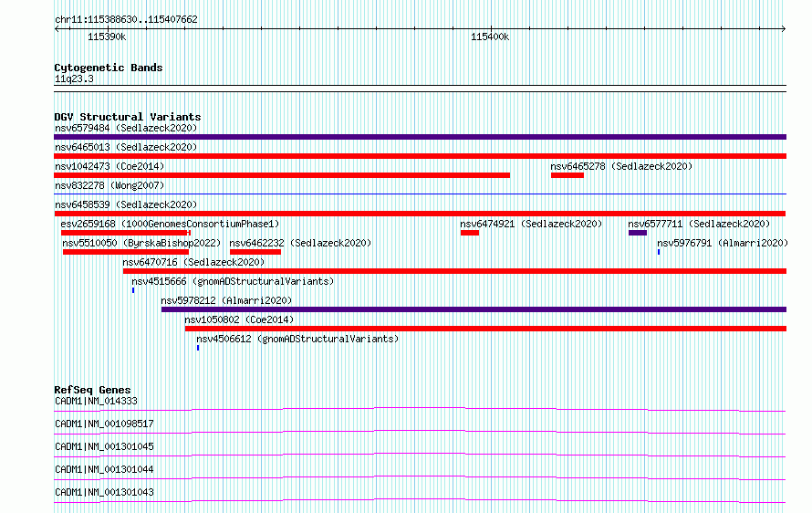Select the red nsv5510050 variant bar
This screenshot has height=513, width=812.
coord(126,252)
